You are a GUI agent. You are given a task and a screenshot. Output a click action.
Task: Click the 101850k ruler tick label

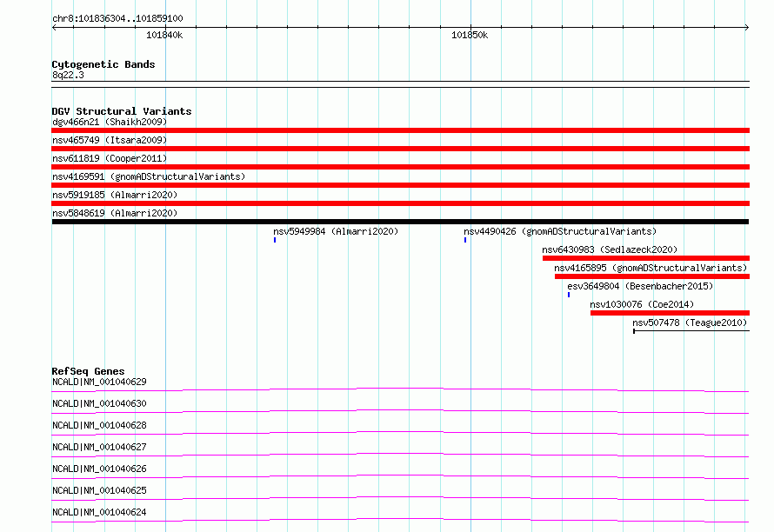click(470, 35)
